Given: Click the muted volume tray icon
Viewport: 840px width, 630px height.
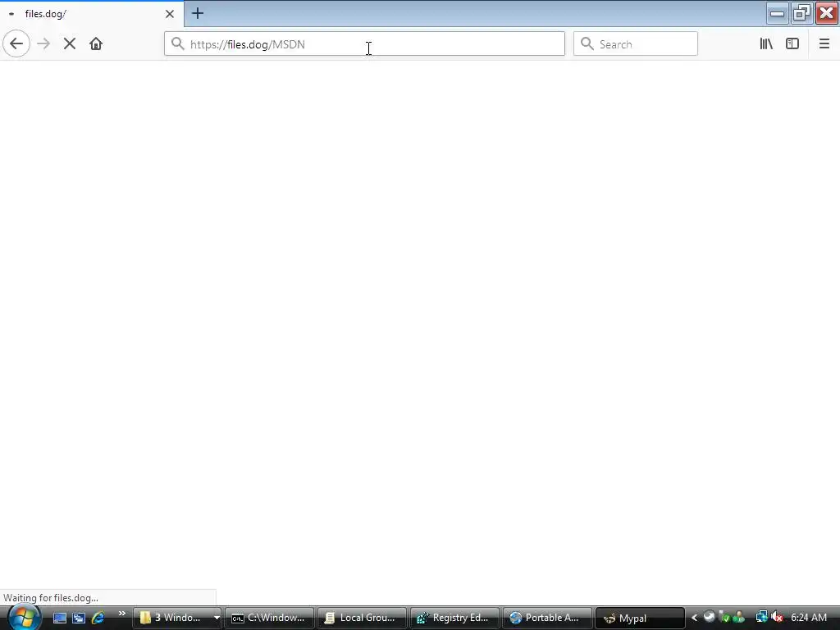Looking at the screenshot, I should 777,617.
